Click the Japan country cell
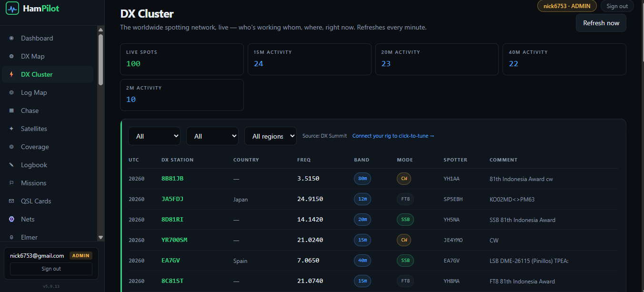Viewport: 644px width, 292px height. [x=241, y=200]
